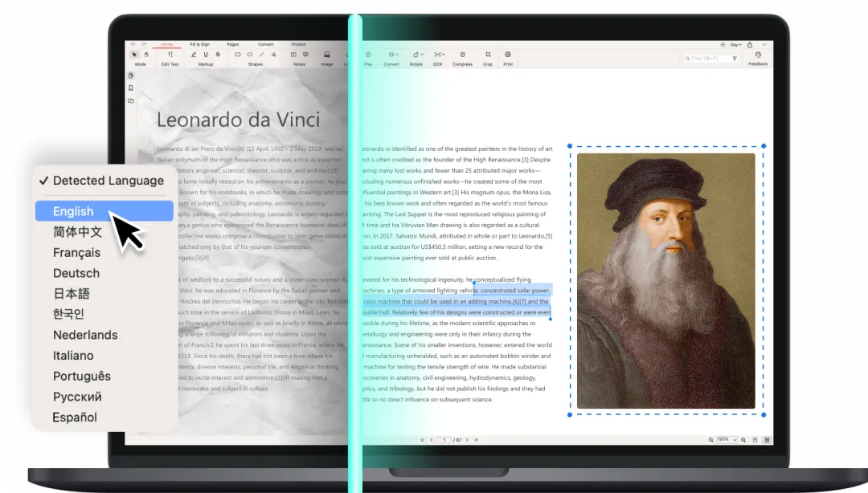Choose the polygon shape tool
The image size is (868, 493).
pyautogui.click(x=273, y=55)
